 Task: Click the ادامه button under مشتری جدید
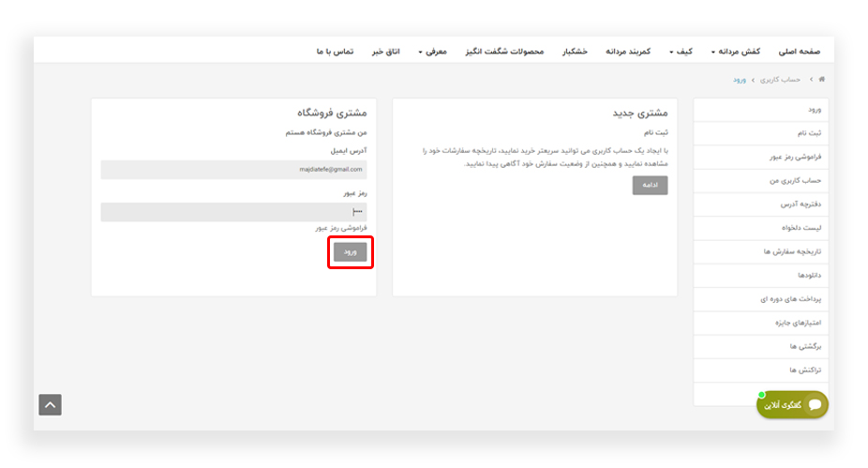(x=650, y=186)
